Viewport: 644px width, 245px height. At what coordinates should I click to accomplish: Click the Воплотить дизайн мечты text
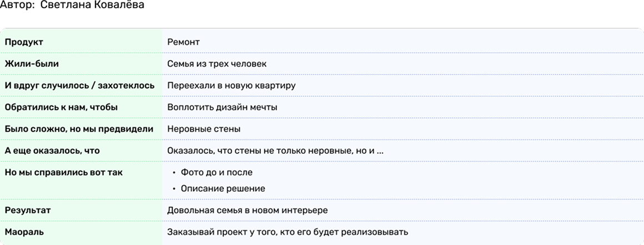tap(222, 107)
